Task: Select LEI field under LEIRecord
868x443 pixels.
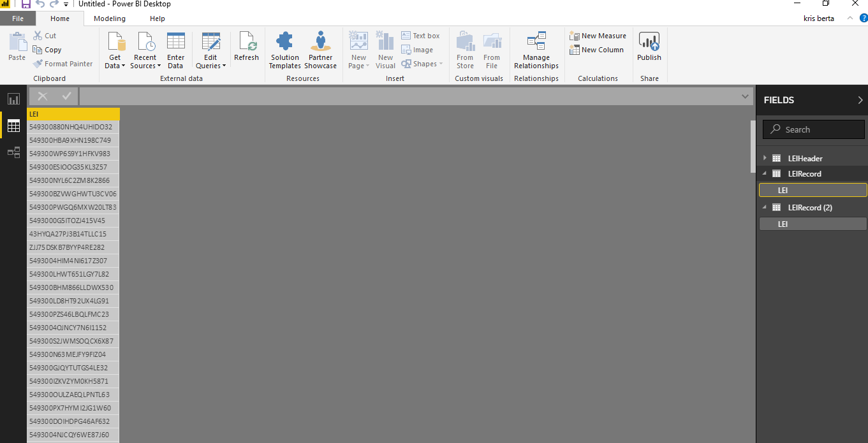Action: pyautogui.click(x=813, y=190)
